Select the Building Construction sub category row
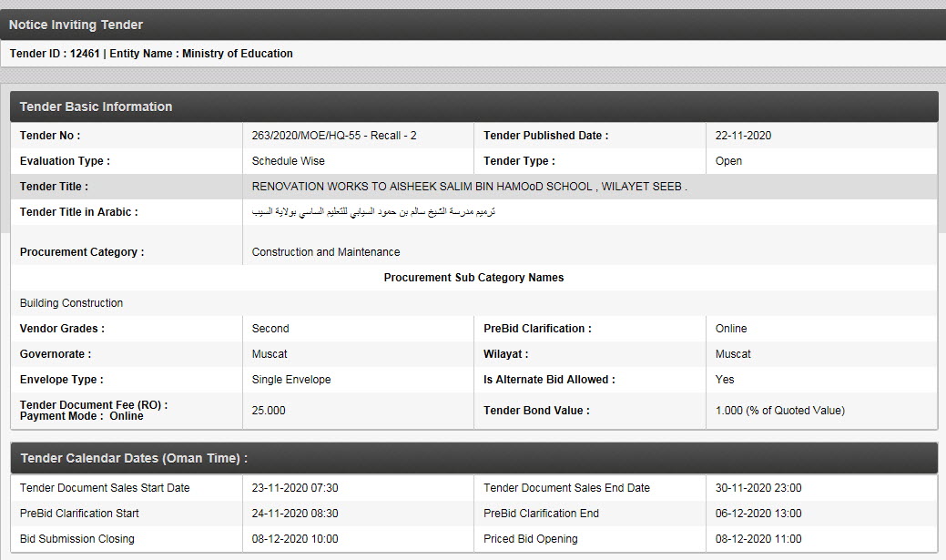The image size is (946, 560). [x=71, y=303]
